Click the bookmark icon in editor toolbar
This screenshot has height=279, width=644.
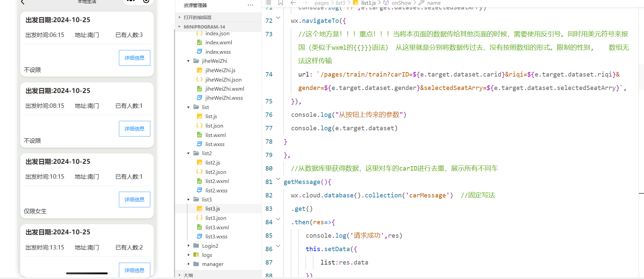(281, 3)
